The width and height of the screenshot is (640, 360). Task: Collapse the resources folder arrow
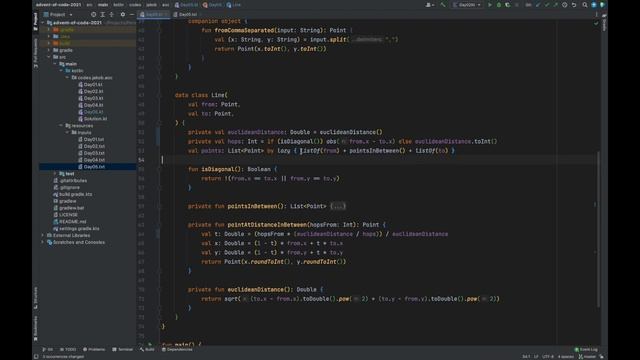(61, 126)
